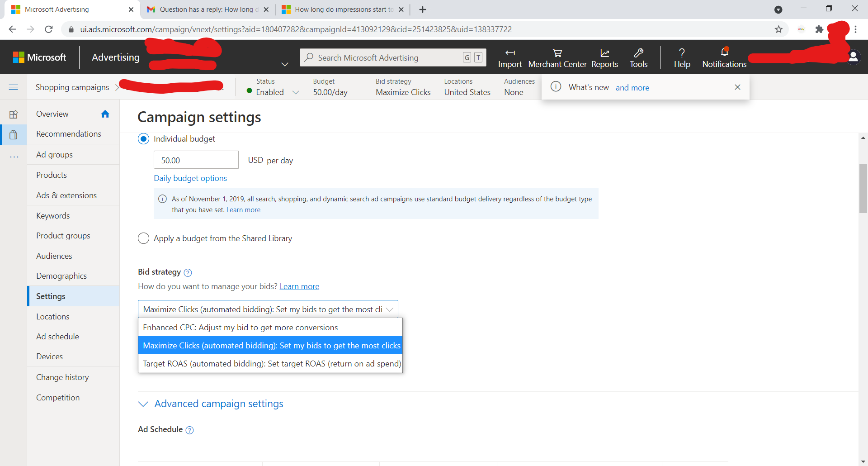Click the Search Microsoft Advertising box
Image resolution: width=868 pixels, height=466 pixels.
point(393,57)
